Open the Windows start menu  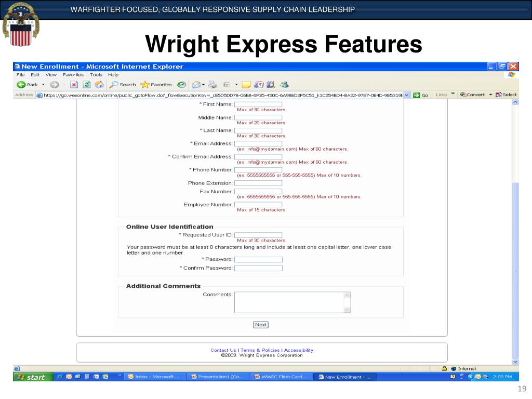[x=33, y=377]
